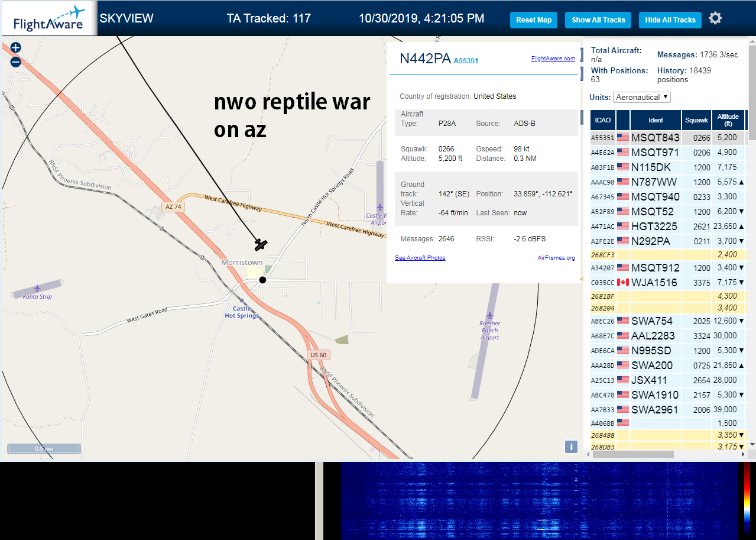Sort table by Altitude (ft) column header
Screen dimensions: 756x540
click(728, 120)
